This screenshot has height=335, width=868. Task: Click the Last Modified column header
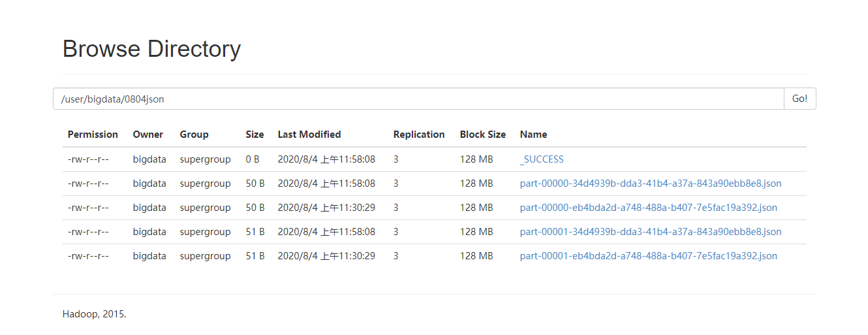pyautogui.click(x=309, y=135)
